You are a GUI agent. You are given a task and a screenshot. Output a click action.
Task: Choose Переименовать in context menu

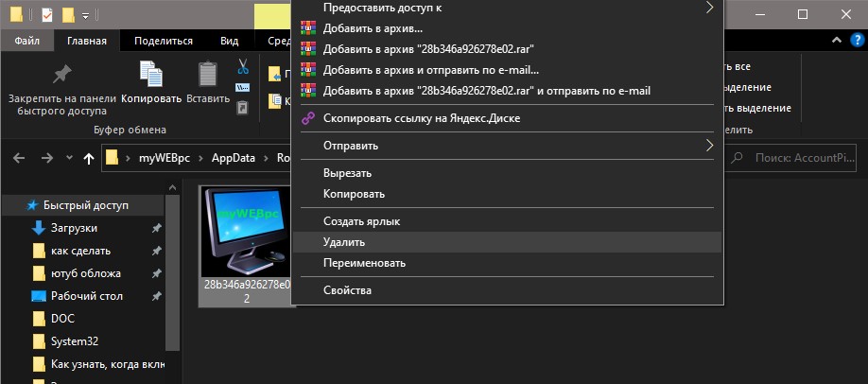507,263
